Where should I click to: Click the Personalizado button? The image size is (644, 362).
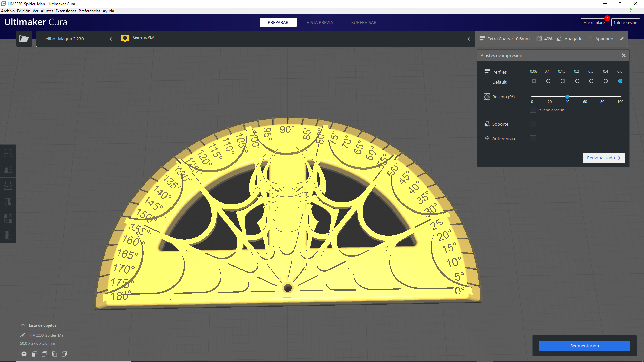click(x=603, y=158)
